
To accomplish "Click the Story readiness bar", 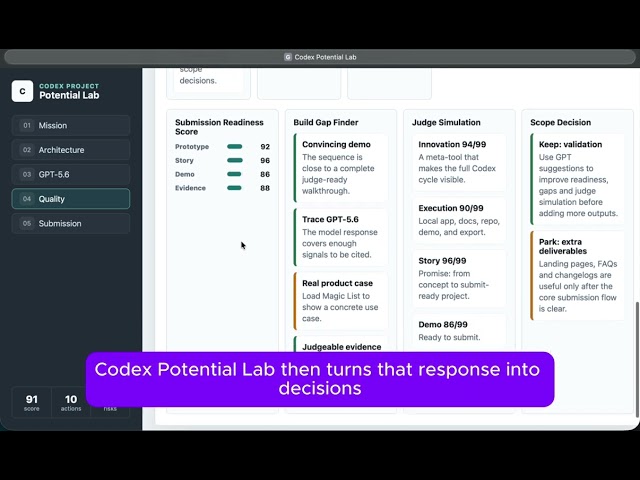I will pyautogui.click(x=235, y=160).
